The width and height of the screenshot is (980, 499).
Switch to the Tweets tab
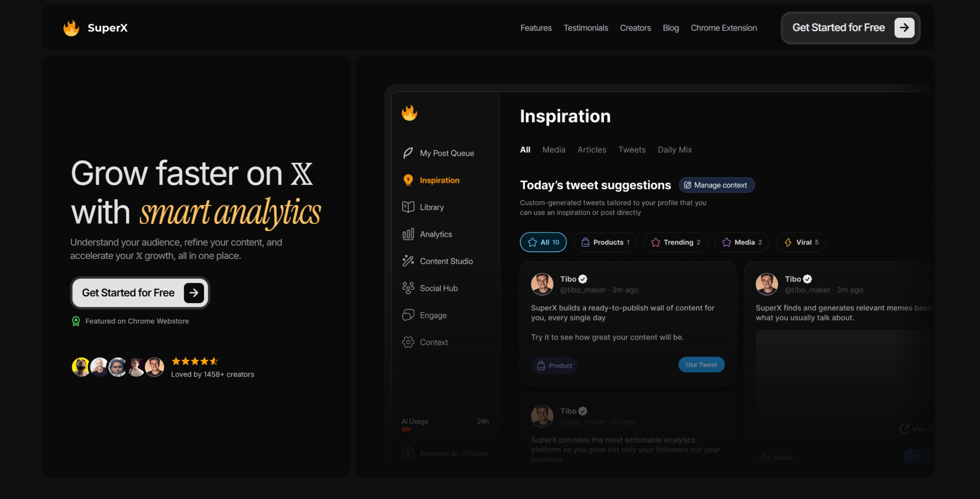coord(632,150)
